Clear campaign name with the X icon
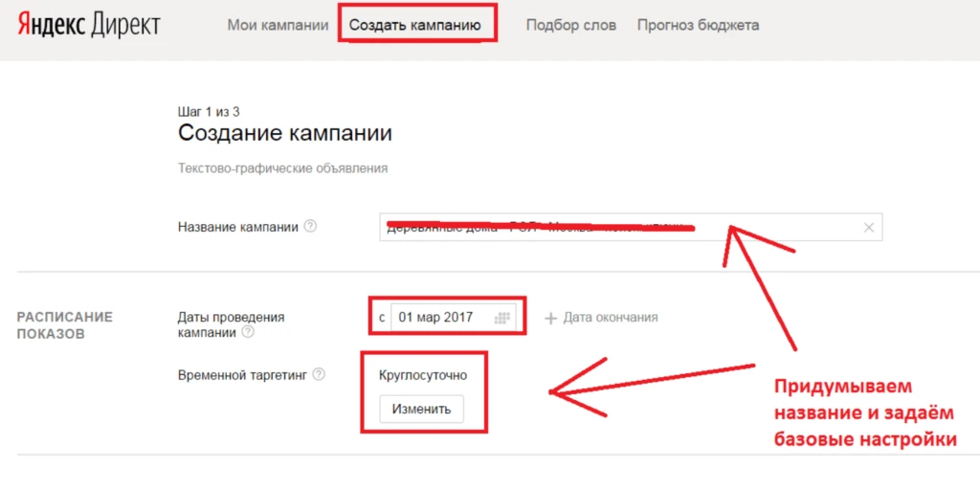The image size is (980, 490). coord(868,228)
